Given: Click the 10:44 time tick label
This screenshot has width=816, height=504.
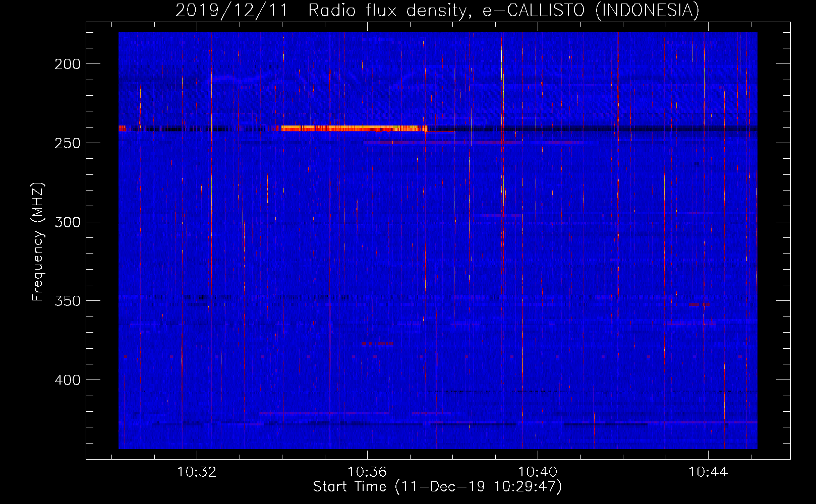Looking at the screenshot, I should coord(708,472).
